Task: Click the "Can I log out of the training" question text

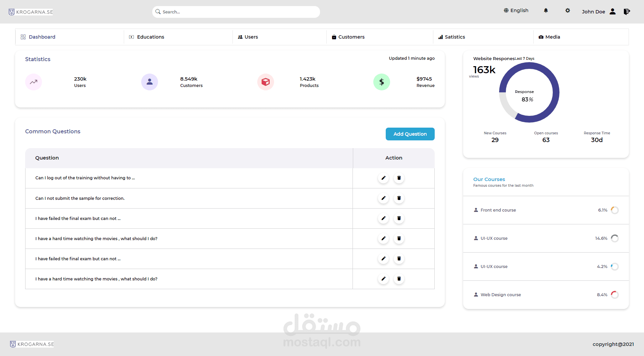Action: click(x=85, y=178)
